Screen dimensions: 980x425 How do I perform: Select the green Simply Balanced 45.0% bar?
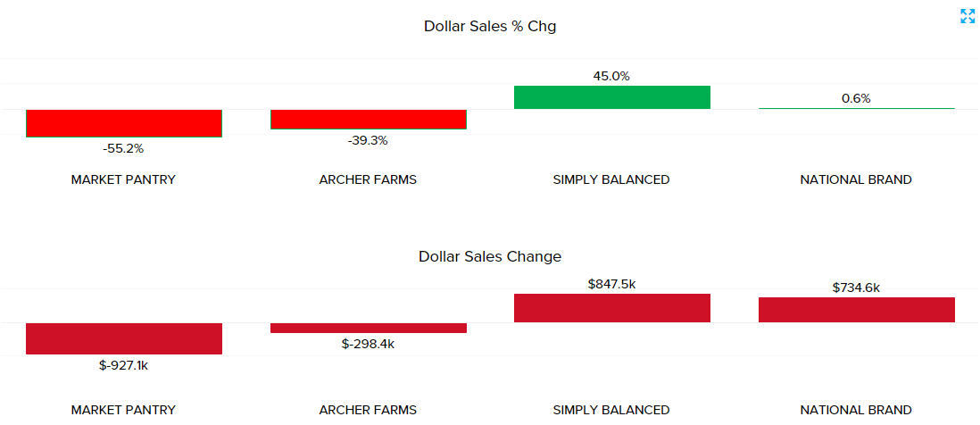point(612,97)
